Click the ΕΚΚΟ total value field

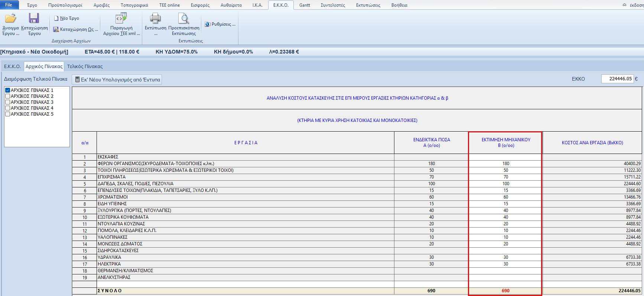[x=617, y=79]
